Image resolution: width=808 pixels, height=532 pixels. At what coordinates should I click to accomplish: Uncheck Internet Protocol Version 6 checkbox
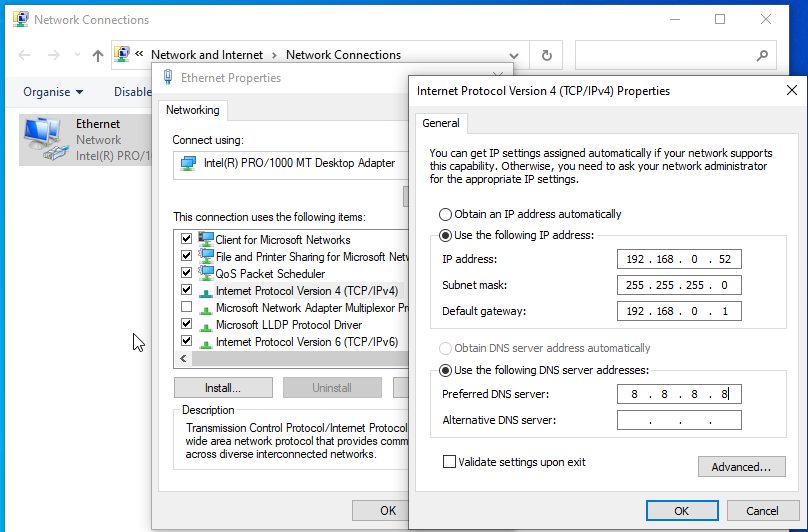click(186, 342)
